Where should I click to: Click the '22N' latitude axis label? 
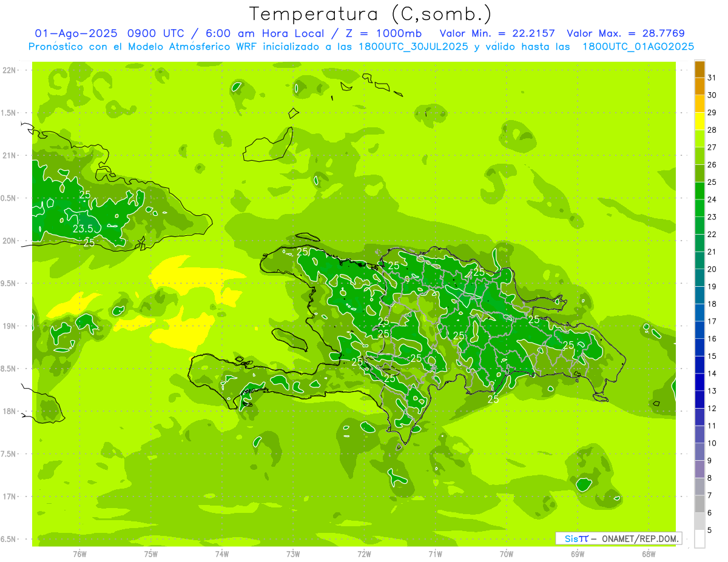[10, 70]
